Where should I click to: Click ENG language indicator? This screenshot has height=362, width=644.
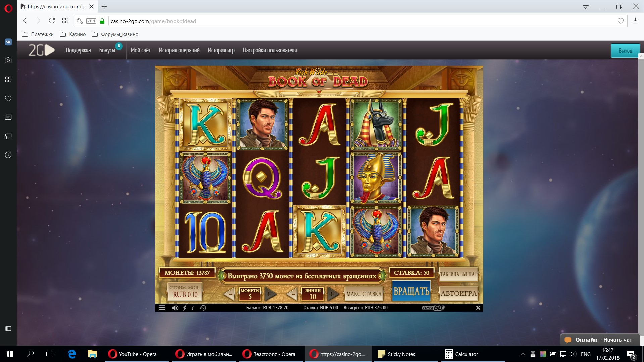586,354
